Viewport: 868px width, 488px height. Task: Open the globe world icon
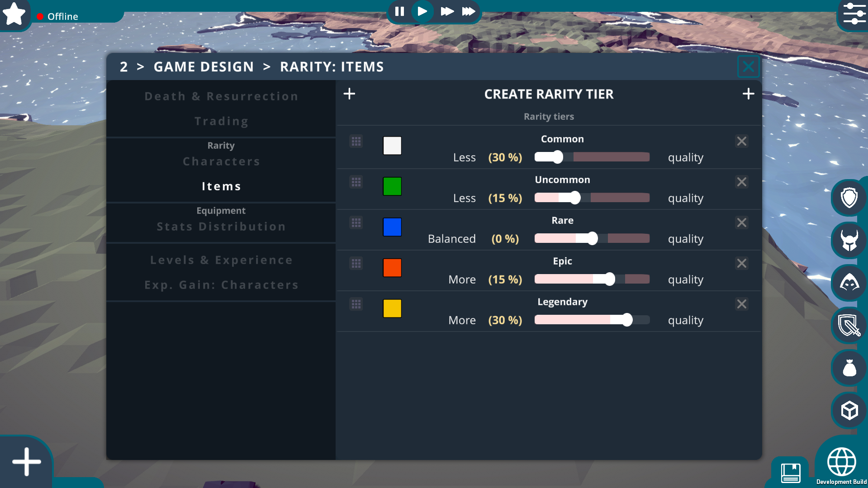(x=841, y=462)
